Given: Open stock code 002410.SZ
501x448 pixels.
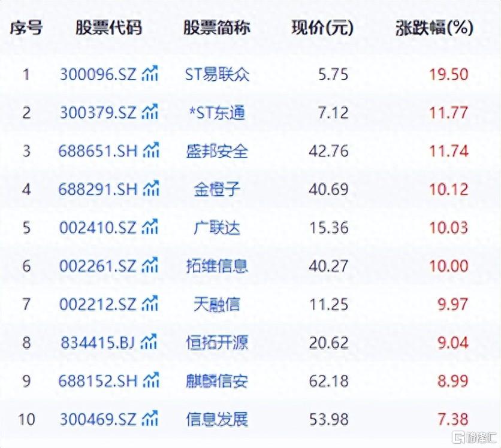Looking at the screenshot, I should coord(98,228).
